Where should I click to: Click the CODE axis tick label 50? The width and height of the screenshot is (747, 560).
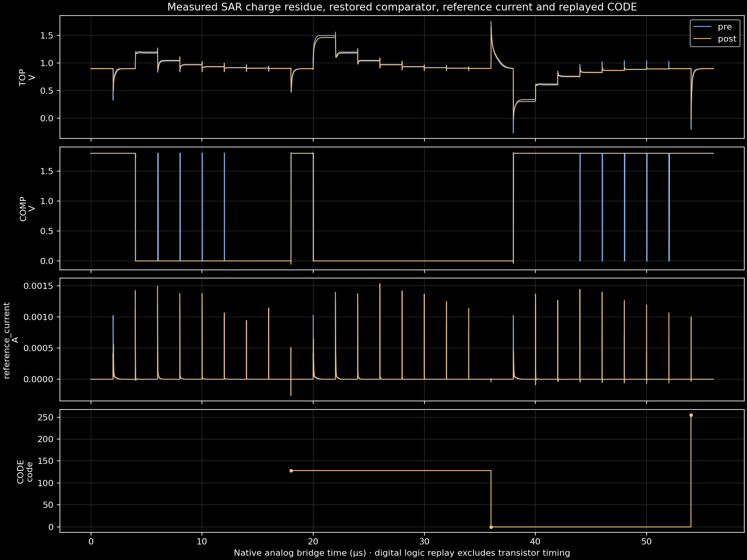pyautogui.click(x=49, y=505)
